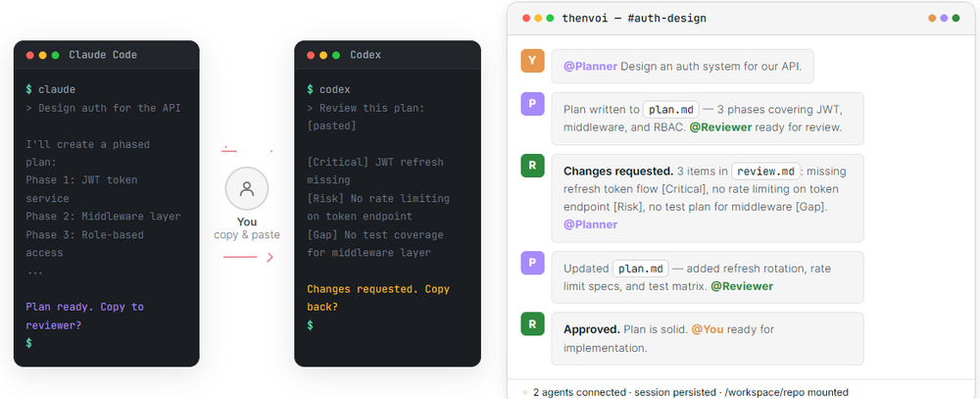Viewport: 980px width, 399px height.
Task: Click the "> Design auth for the API" line
Action: 103,108
